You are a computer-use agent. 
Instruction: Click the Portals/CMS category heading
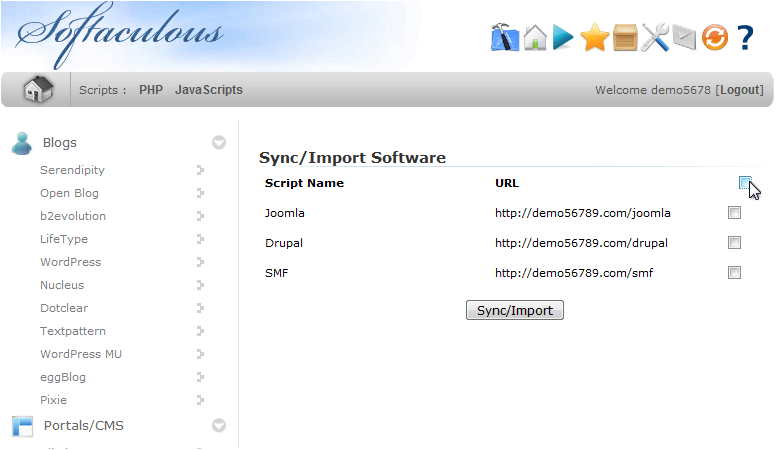(84, 426)
